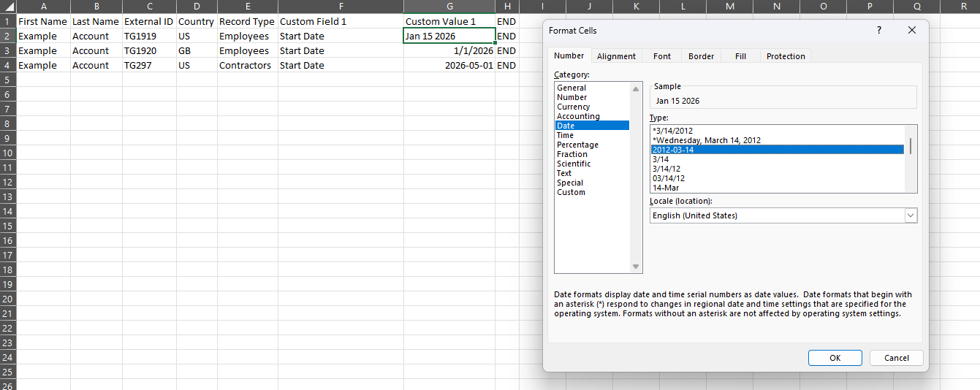Image resolution: width=980 pixels, height=390 pixels.
Task: Select the Accounting category
Action: [592, 116]
